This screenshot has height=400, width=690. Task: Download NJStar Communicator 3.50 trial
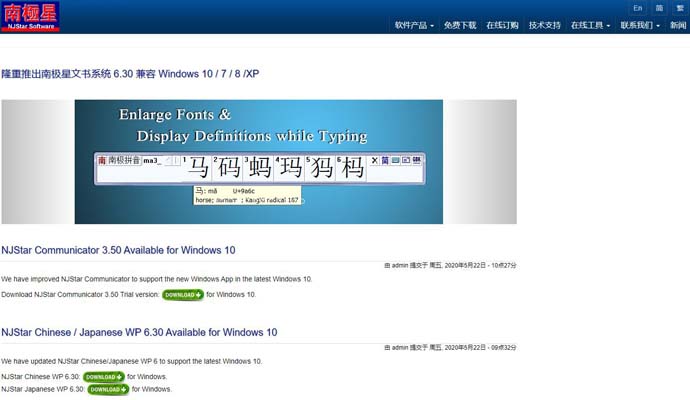point(183,295)
